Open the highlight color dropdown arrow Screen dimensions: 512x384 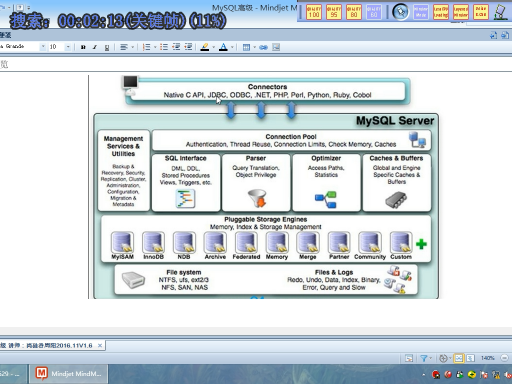[214, 47]
